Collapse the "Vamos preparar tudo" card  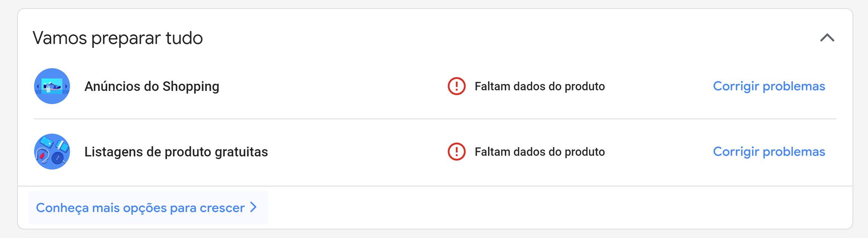pyautogui.click(x=827, y=38)
